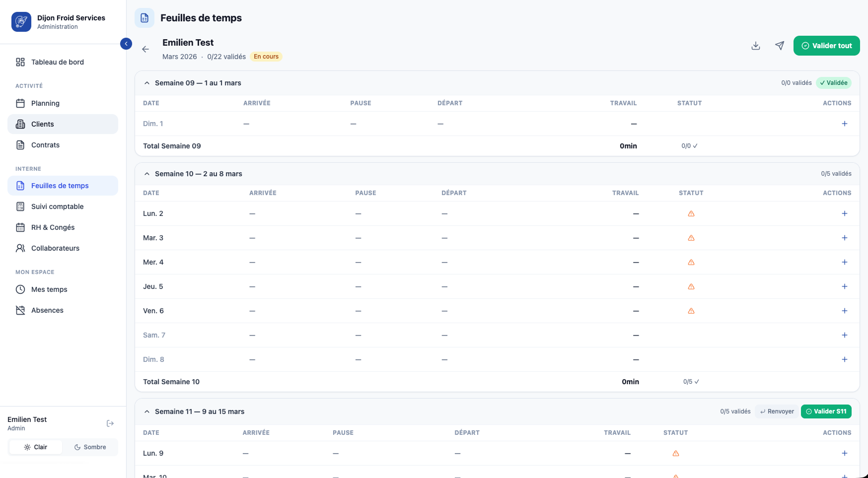Click the Valider S11 button
The image size is (868, 478).
(x=826, y=411)
